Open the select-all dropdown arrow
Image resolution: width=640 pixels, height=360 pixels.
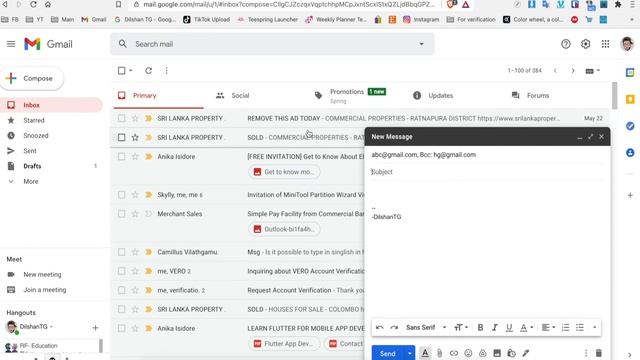click(x=131, y=71)
